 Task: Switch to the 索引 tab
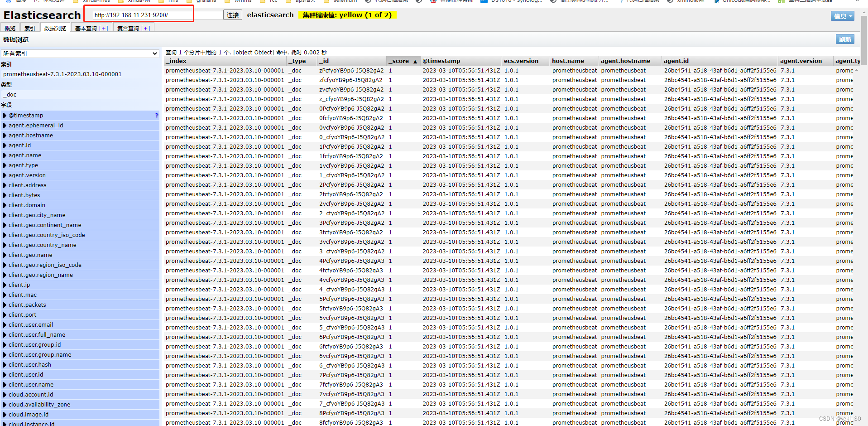pyautogui.click(x=30, y=28)
